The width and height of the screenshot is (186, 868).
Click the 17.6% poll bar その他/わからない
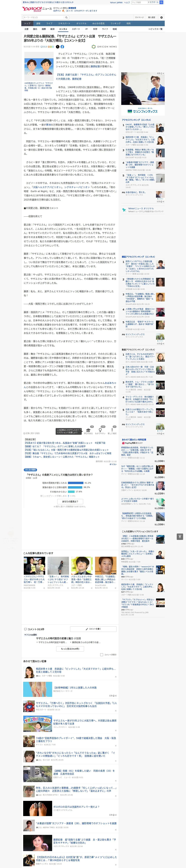(71, 492)
